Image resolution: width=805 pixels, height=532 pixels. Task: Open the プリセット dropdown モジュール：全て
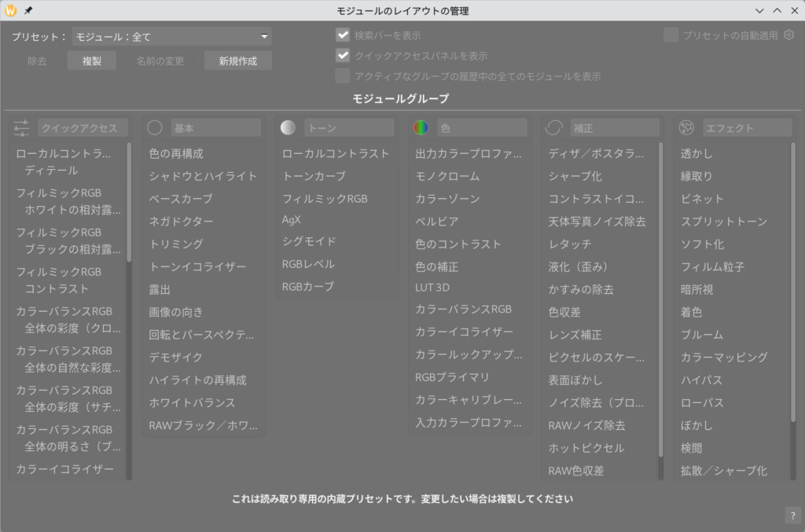click(171, 36)
